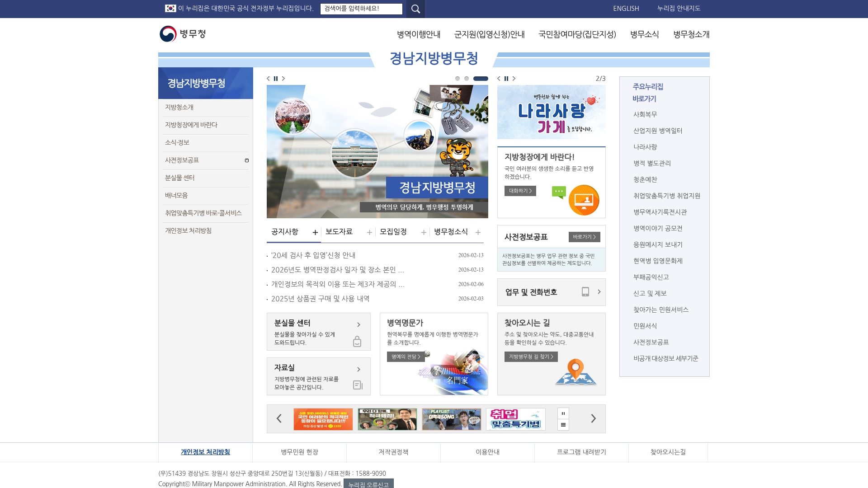Switch to the 보도자료 tab
This screenshot has width=868, height=488.
pos(340,231)
